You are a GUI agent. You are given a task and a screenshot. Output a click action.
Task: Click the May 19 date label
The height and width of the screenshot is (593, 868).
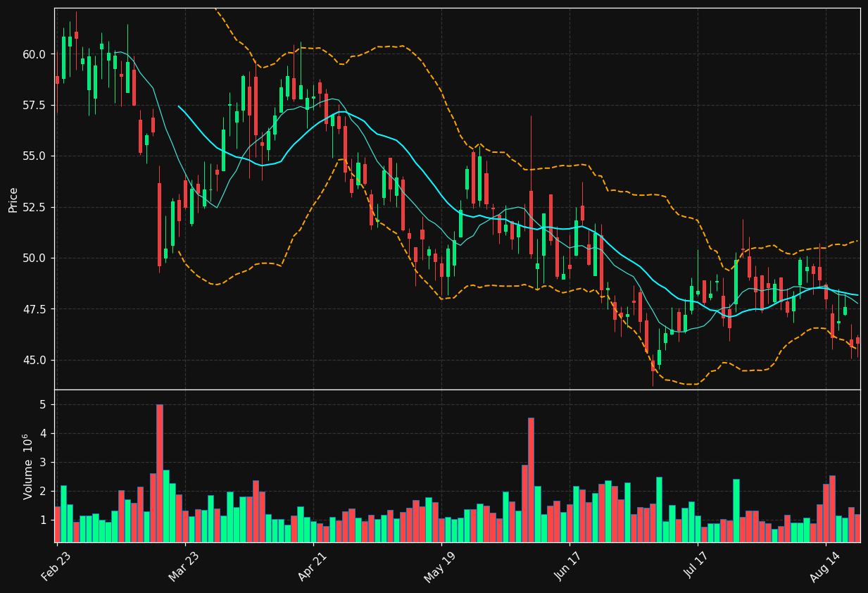pyautogui.click(x=440, y=566)
